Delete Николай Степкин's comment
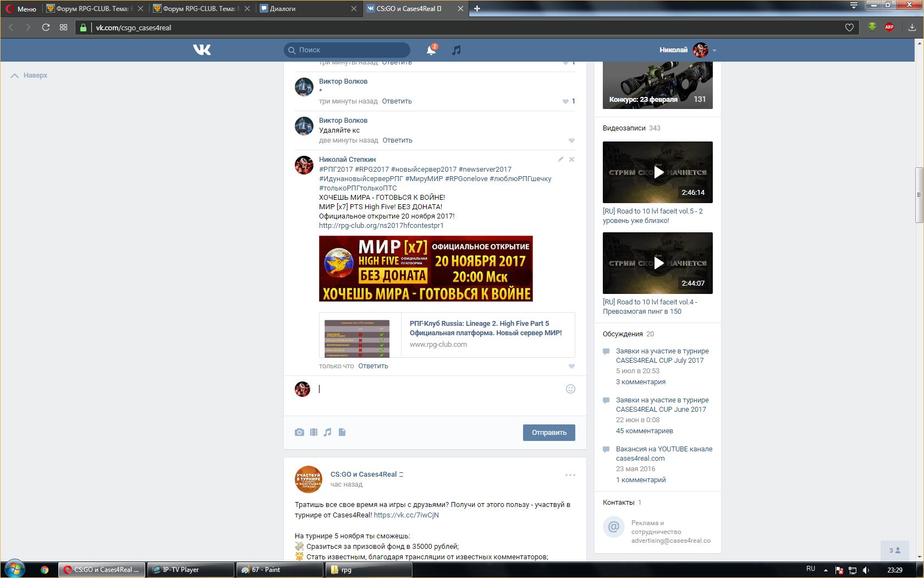 pos(571,159)
